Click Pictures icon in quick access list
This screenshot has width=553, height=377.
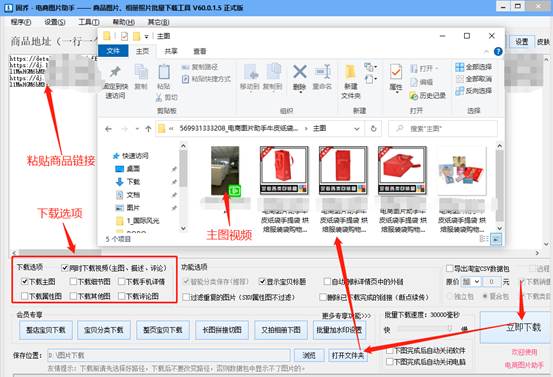click(120, 208)
